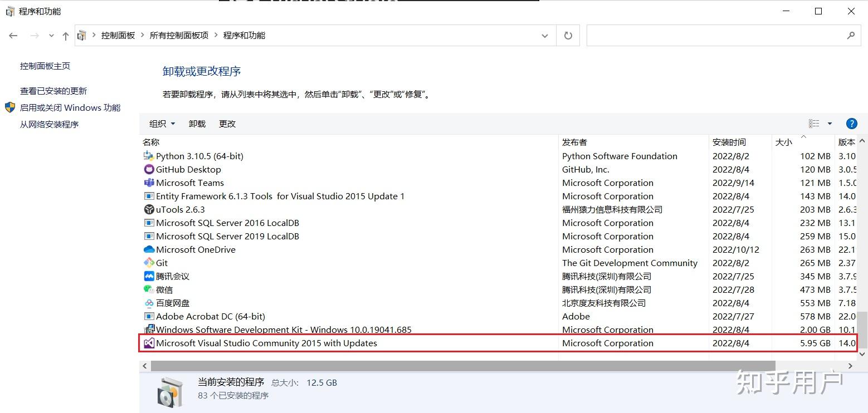Viewport: 868px width, 413px height.
Task: Sort by the 版本 column header
Action: pos(846,142)
